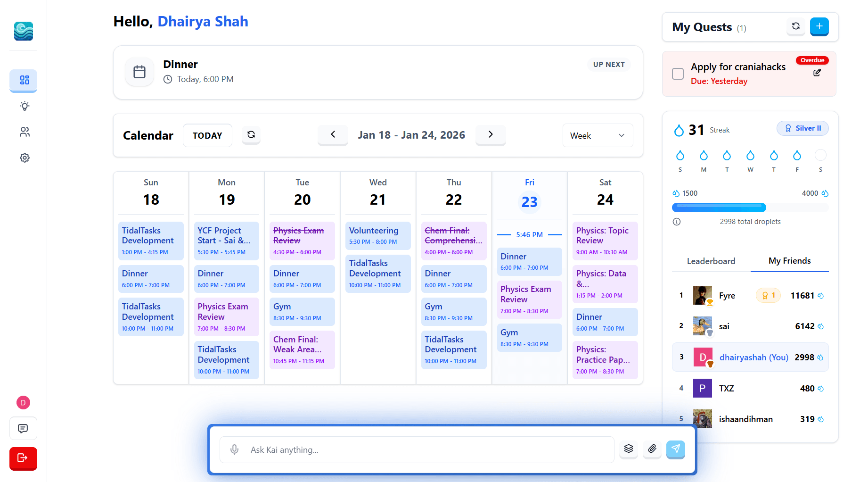Select the My Friends tab
868x482 pixels.
click(x=789, y=261)
